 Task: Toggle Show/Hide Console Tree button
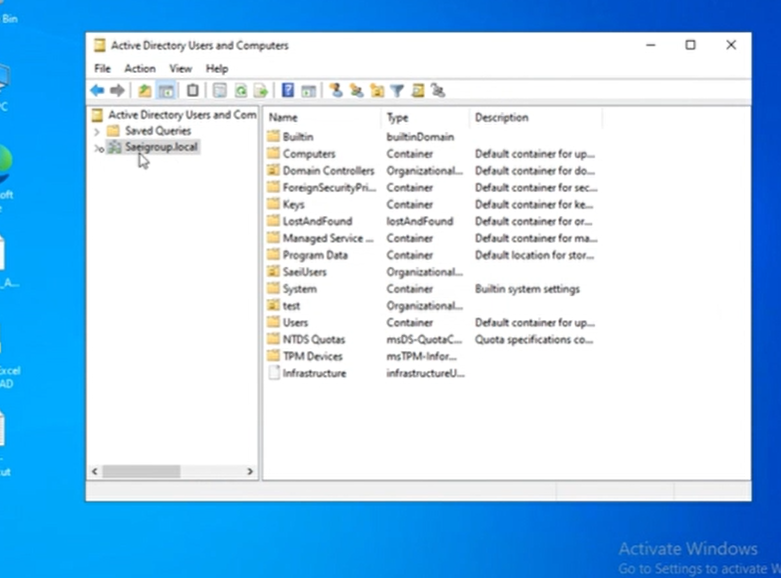166,91
